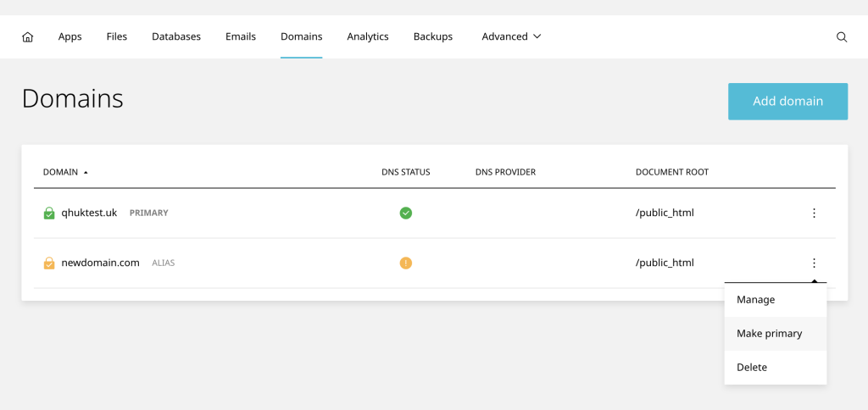868x410 pixels.
Task: Open the Apps tab
Action: [x=70, y=36]
